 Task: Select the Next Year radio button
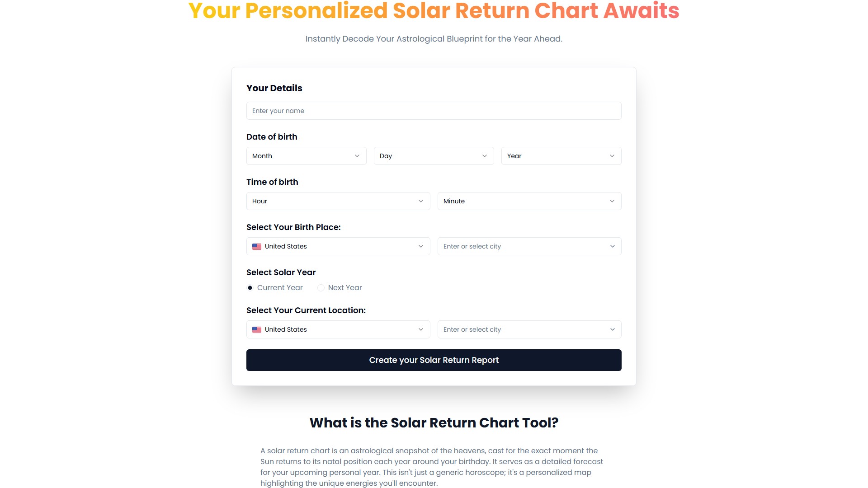[x=321, y=287]
